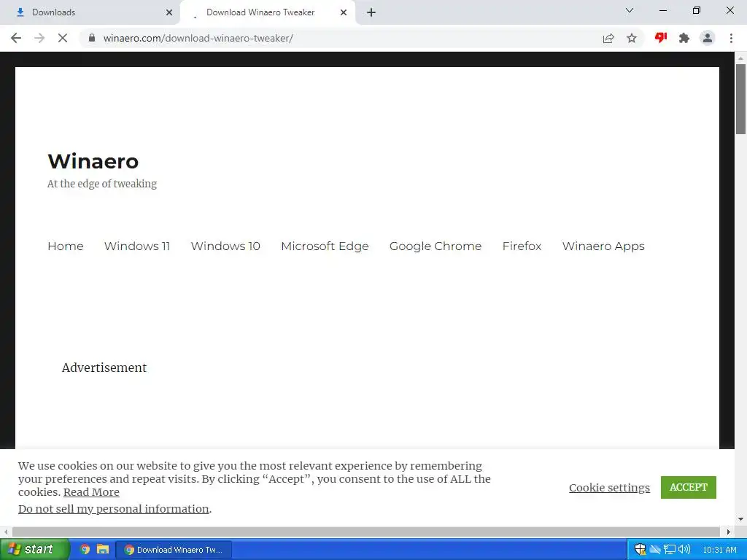Click Do not sell my personal information
Screen dimensions: 747x560
[113, 508]
